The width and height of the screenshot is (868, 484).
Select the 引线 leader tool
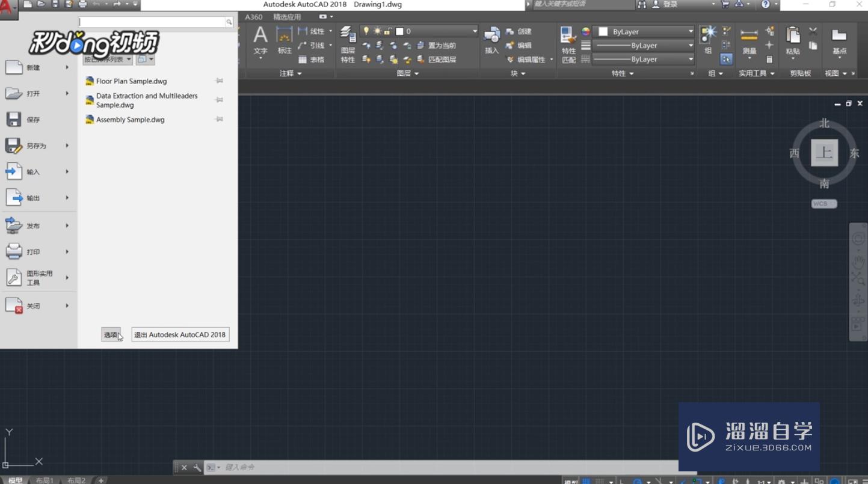coord(312,45)
